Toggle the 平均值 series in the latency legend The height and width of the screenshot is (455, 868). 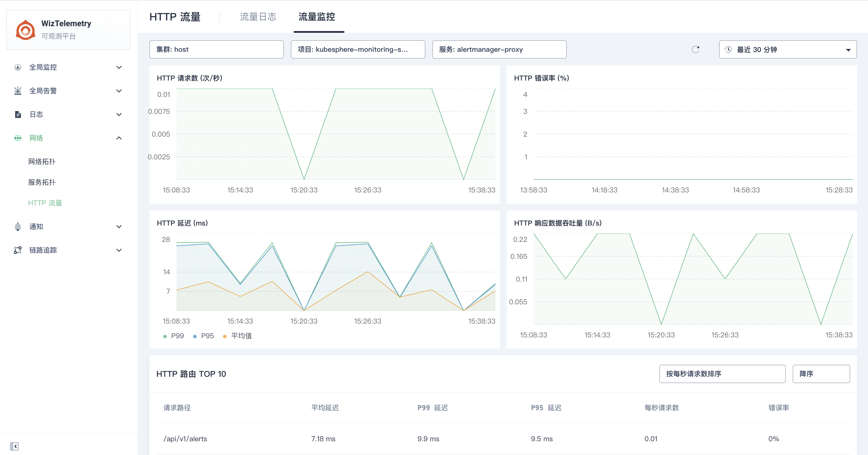[x=238, y=336]
